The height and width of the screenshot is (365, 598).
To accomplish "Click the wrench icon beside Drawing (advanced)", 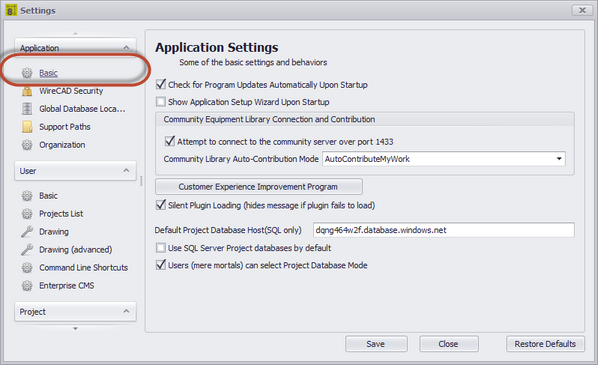I will (27, 249).
